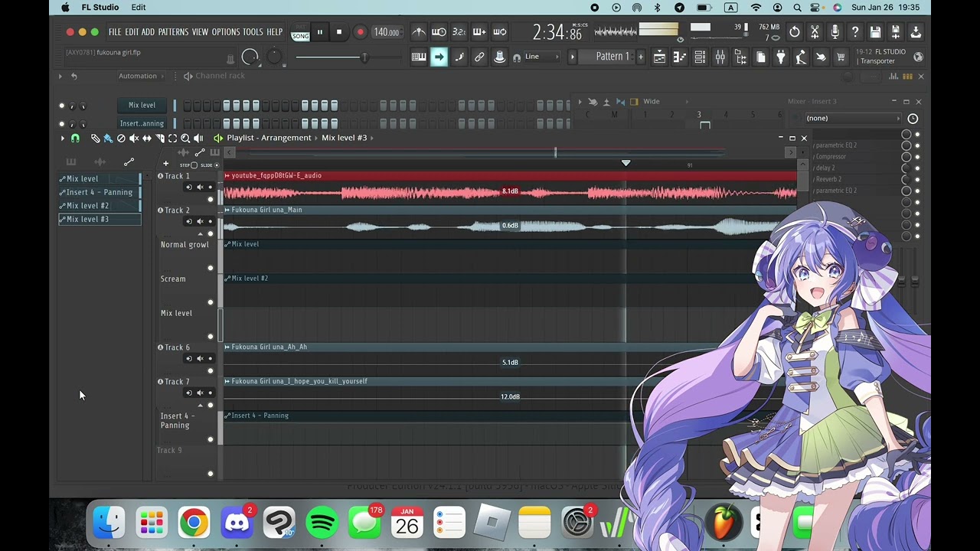Screen dimensions: 980x551
Task: Select the Slip tool in playlist toolbar
Action: 147,139
